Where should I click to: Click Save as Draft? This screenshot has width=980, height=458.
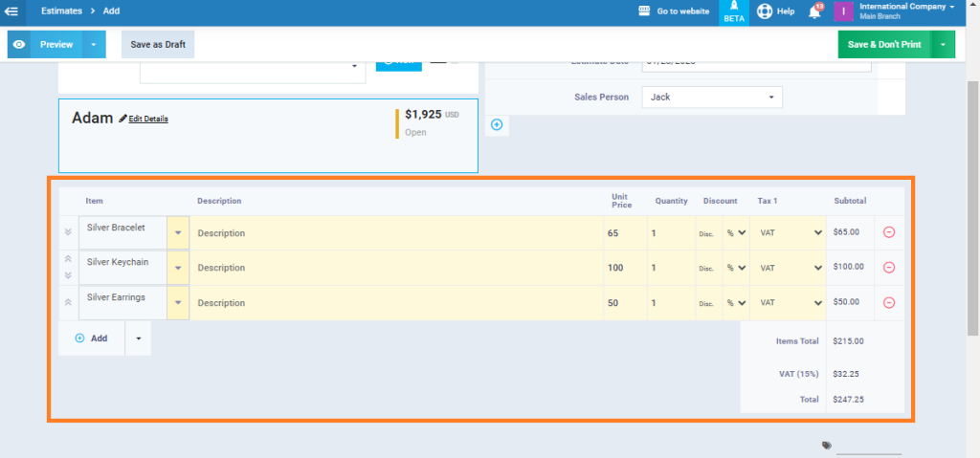click(x=158, y=44)
